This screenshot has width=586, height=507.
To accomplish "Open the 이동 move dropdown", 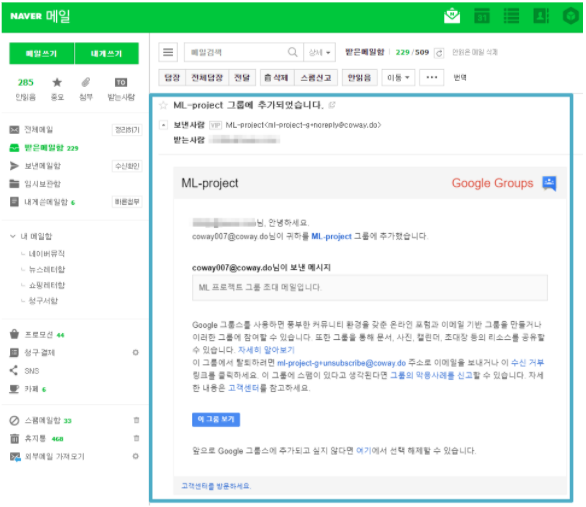I will (x=398, y=78).
